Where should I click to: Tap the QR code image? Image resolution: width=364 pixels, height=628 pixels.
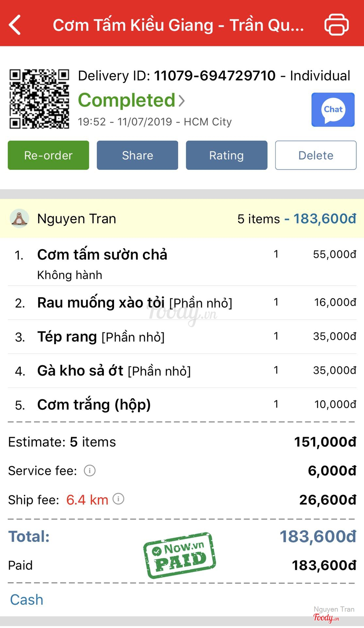click(39, 99)
